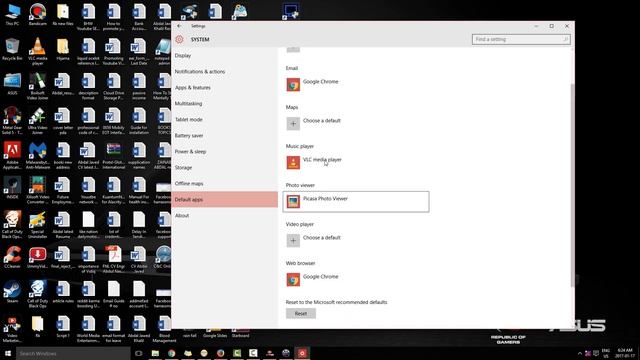This screenshot has height=360, width=640.
Task: Open the Task View button on the taskbar
Action: click(x=139, y=353)
